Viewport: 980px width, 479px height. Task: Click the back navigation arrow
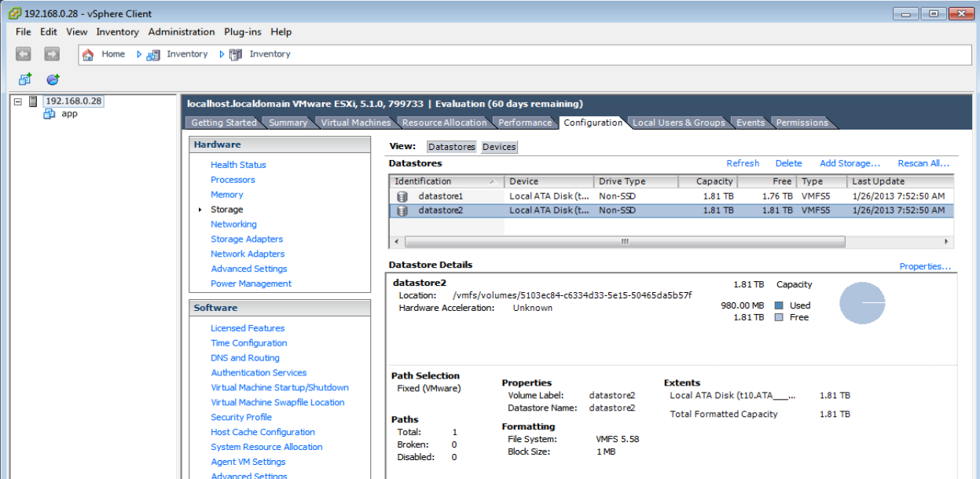[x=24, y=54]
